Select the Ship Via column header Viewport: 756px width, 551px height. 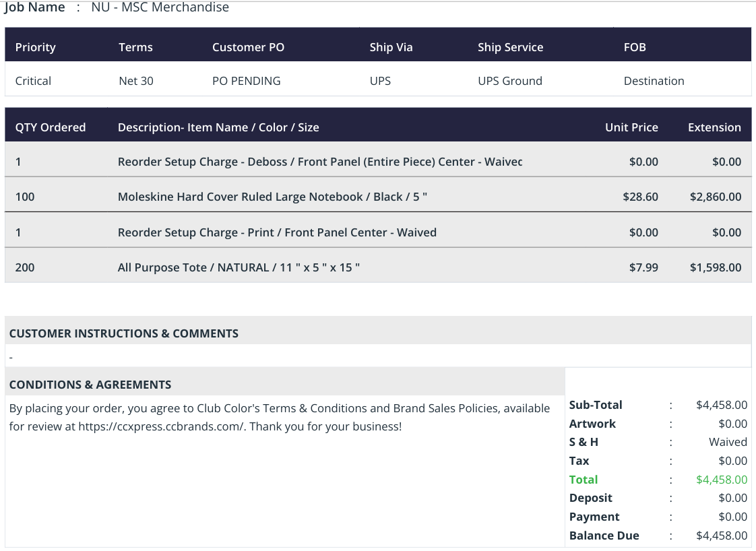click(x=391, y=47)
